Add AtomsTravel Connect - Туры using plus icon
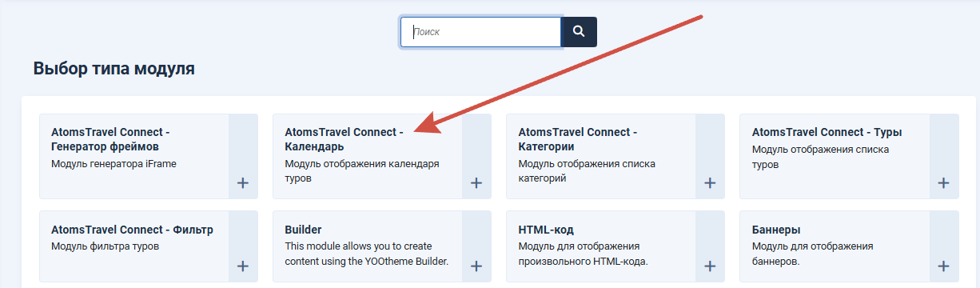This screenshot has width=980, height=288. pos(943,182)
